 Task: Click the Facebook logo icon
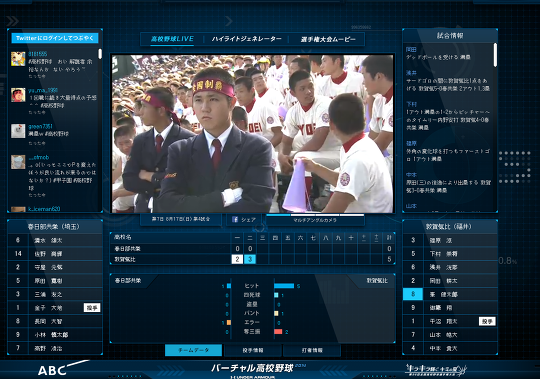[x=235, y=220]
